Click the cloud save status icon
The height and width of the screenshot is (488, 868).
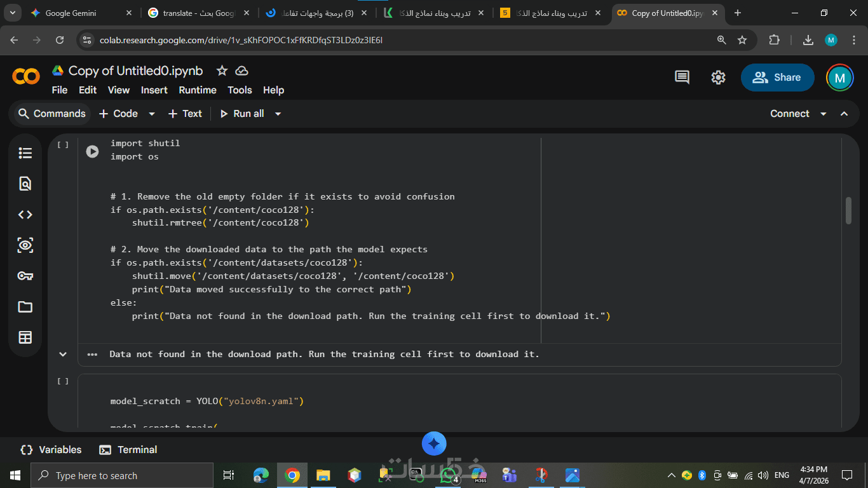click(x=241, y=71)
